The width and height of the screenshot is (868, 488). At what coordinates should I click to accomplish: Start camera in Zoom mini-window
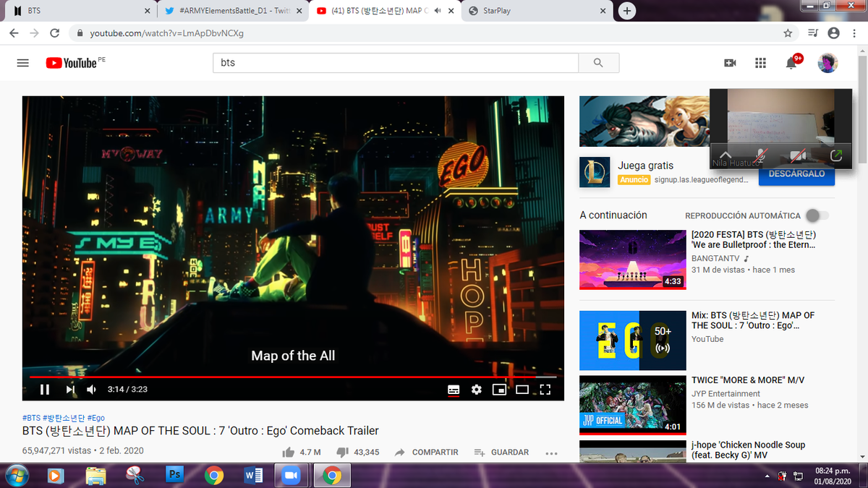798,155
